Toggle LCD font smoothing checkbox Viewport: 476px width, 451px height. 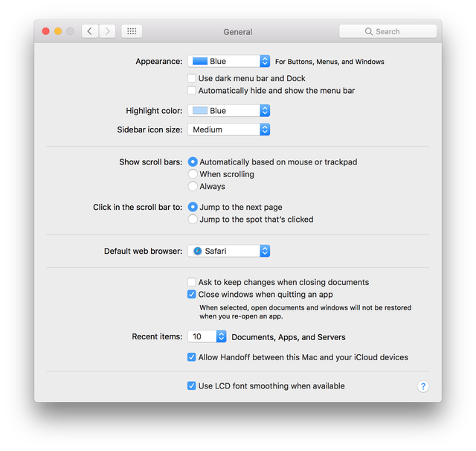192,386
